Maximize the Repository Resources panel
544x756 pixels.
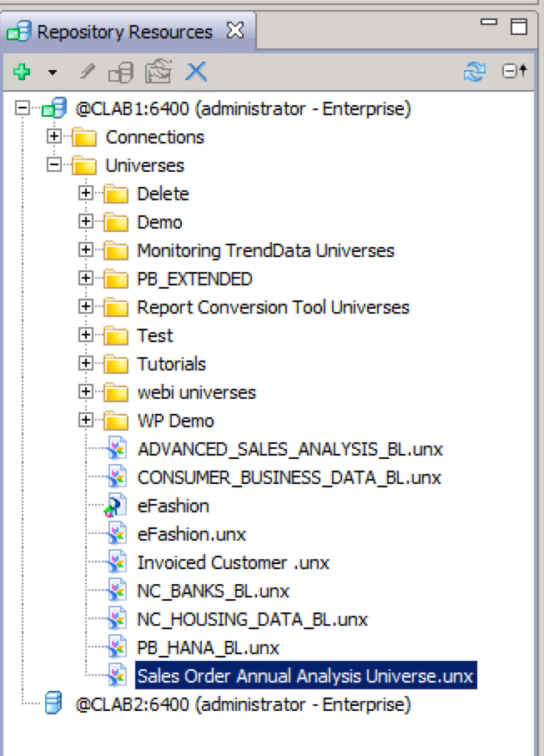518,27
